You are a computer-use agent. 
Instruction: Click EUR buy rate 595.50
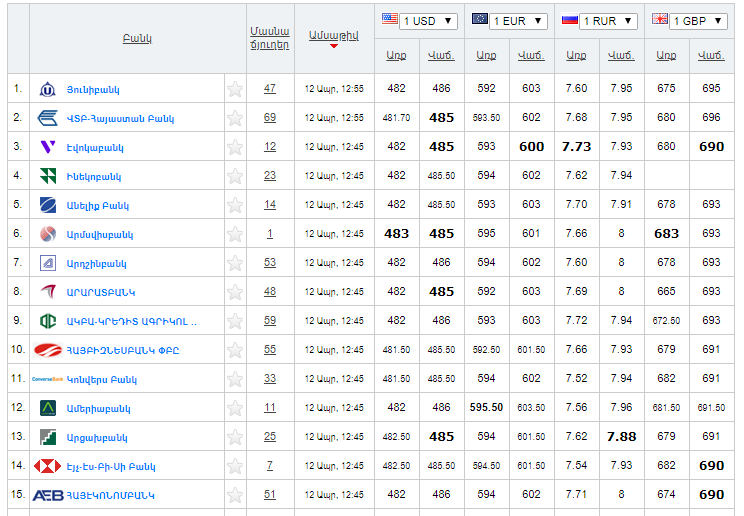coord(486,407)
